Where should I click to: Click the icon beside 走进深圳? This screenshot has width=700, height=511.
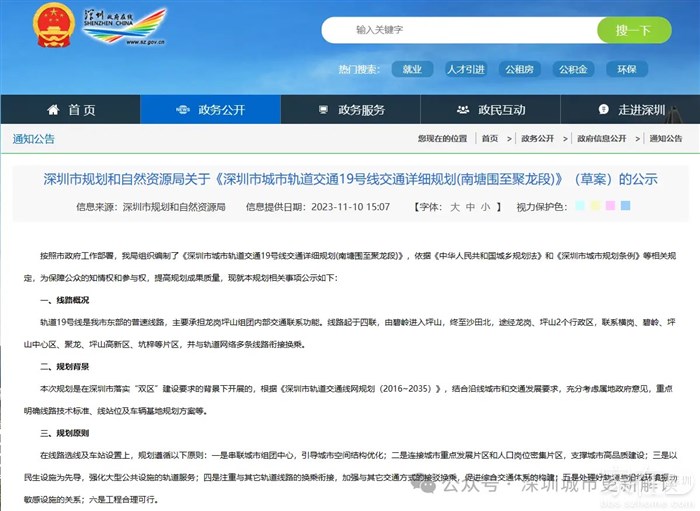pos(602,110)
